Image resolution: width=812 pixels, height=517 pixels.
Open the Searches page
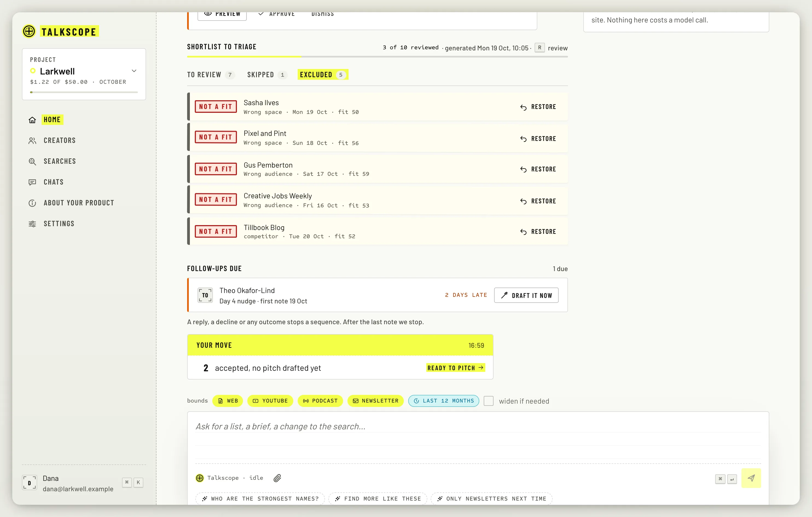pyautogui.click(x=60, y=161)
